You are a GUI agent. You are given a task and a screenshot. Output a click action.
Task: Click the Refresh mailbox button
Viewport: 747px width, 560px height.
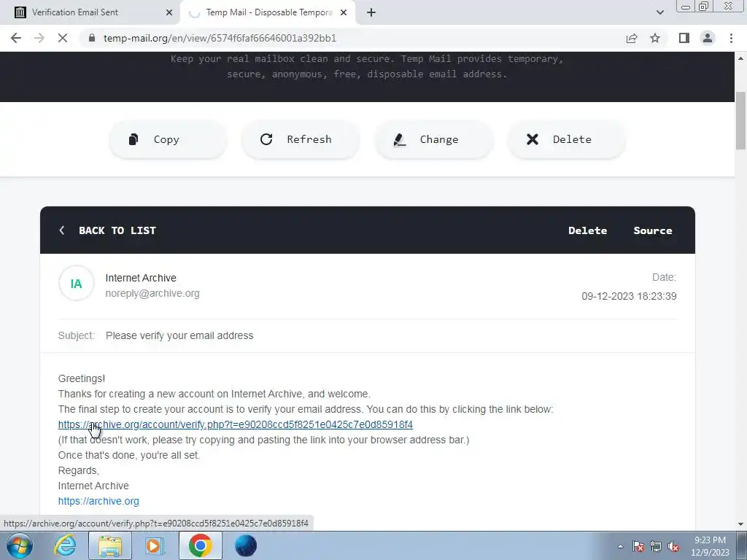tap(300, 139)
